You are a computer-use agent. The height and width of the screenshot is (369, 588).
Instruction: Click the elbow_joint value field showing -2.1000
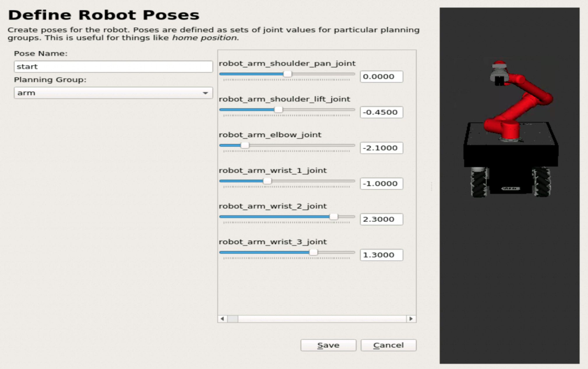coord(381,148)
